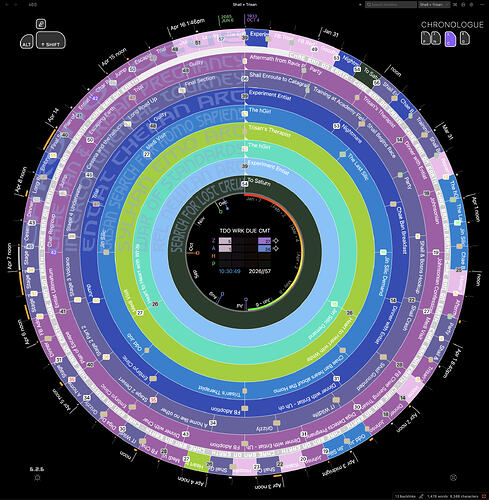Screen dimensions: 489x500
Task: Open the 'To Saturn' scene in the dark ring
Action: [x=260, y=182]
